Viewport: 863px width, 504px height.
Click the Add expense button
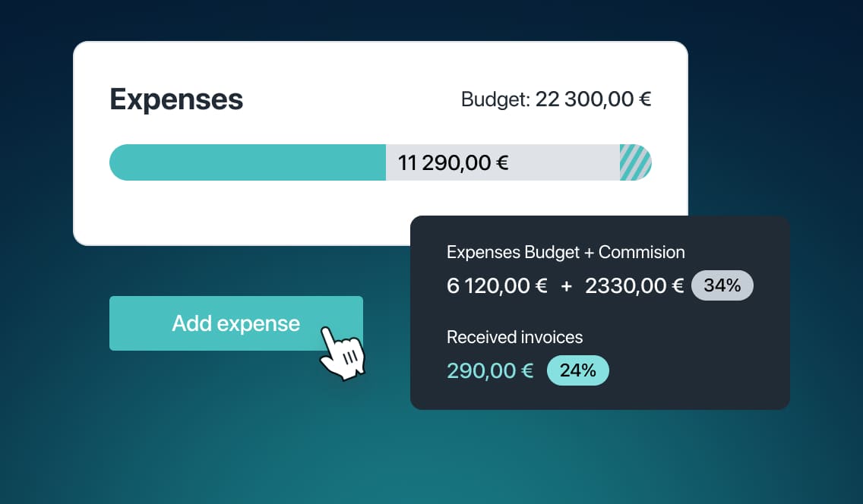[x=236, y=323]
